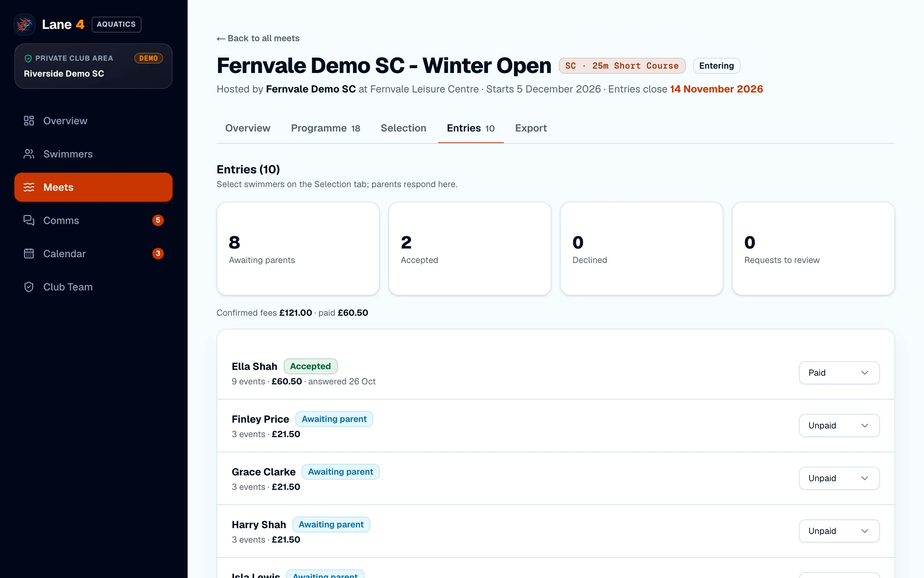The height and width of the screenshot is (578, 924).
Task: Click the name Grace Clarke
Action: [x=263, y=472]
